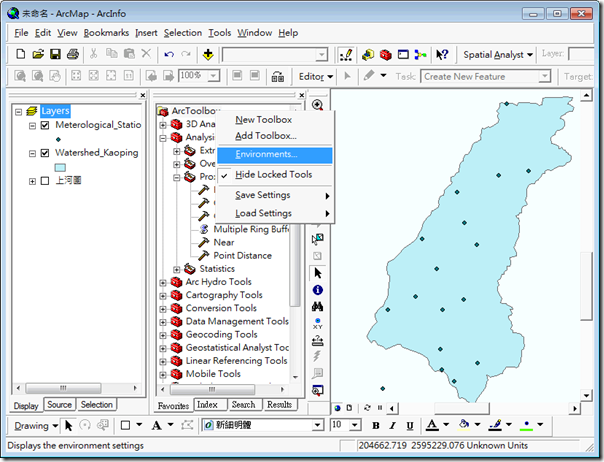604x462 pixels.
Task: Select the Identify info tool
Action: (317, 290)
